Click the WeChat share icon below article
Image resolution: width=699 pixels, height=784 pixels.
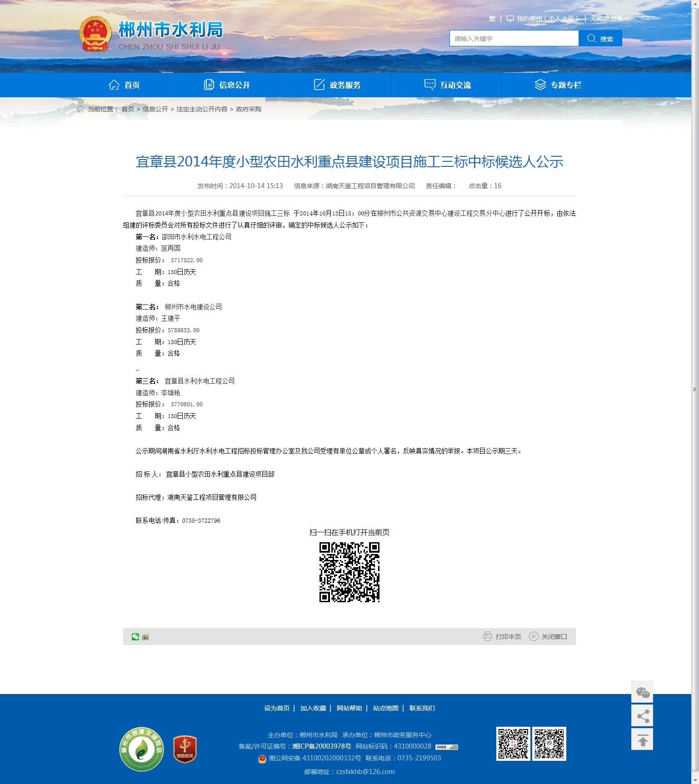135,637
